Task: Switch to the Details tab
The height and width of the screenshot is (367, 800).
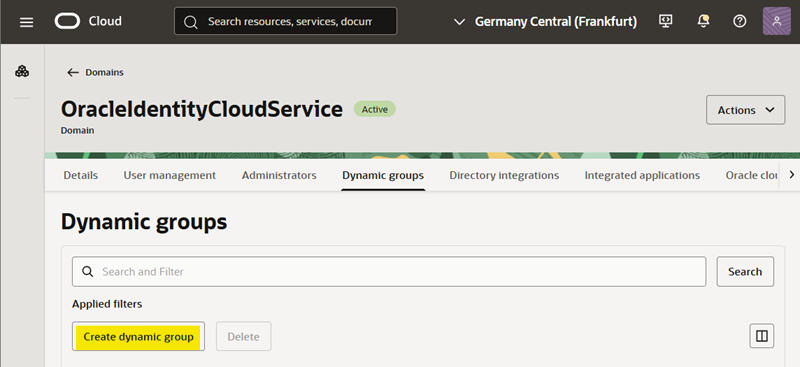Action: 81,175
